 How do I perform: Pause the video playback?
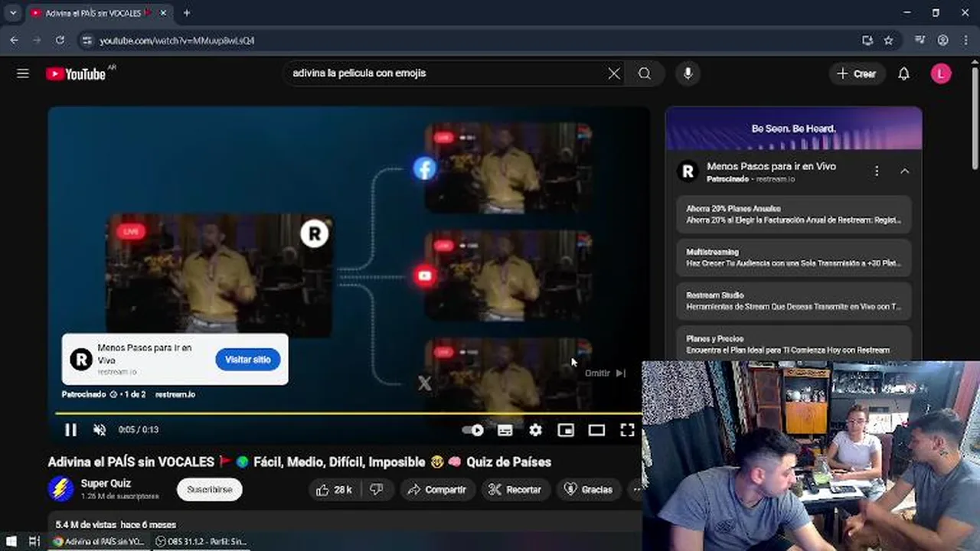coord(70,430)
